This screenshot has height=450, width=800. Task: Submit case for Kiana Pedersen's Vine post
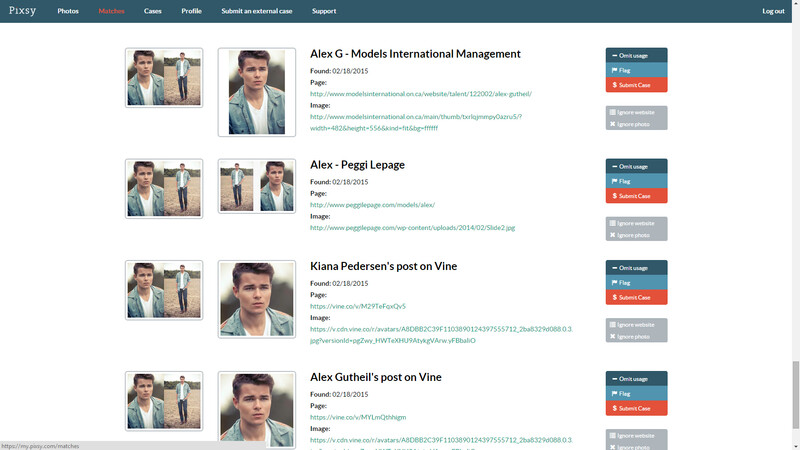636,297
